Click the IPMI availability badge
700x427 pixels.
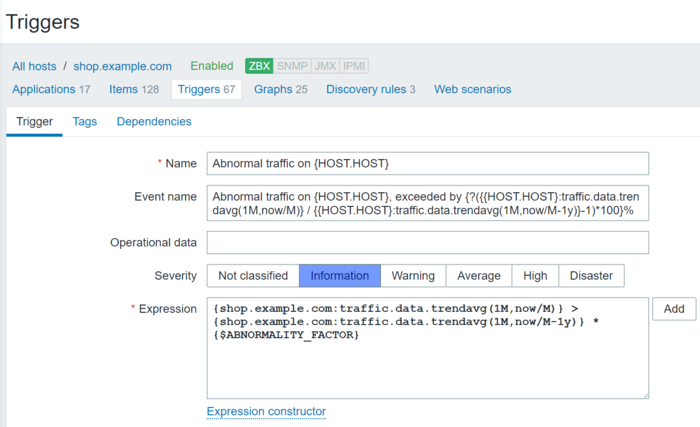[x=354, y=66]
